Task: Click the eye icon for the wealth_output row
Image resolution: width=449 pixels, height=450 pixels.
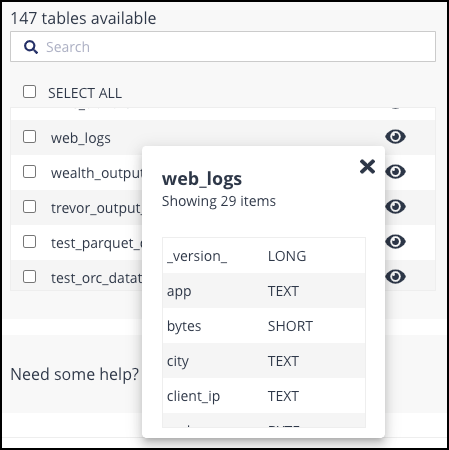Action: coord(395,172)
